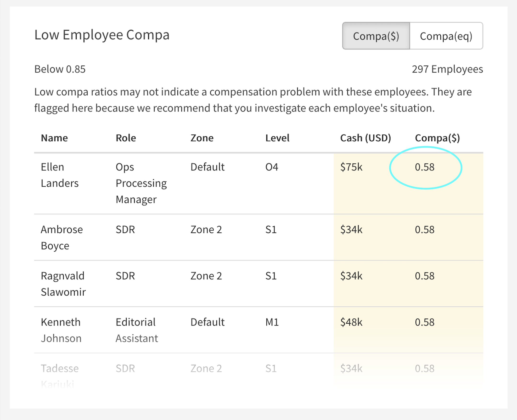Sort by the Level column header
Image resolution: width=517 pixels, height=420 pixels.
pyautogui.click(x=277, y=138)
